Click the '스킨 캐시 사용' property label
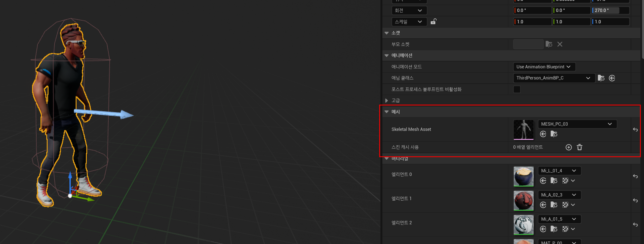 [x=405, y=147]
